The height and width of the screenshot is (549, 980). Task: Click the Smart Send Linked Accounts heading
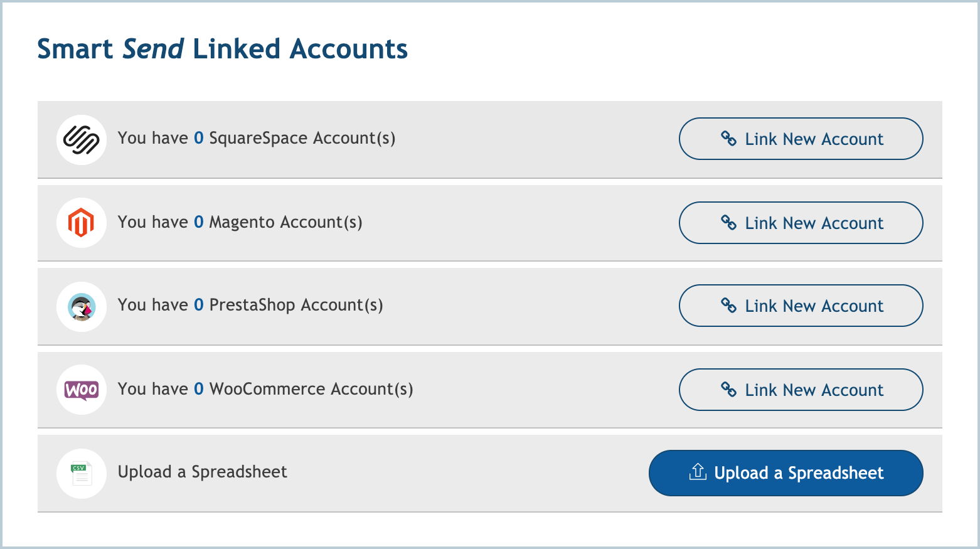[222, 49]
